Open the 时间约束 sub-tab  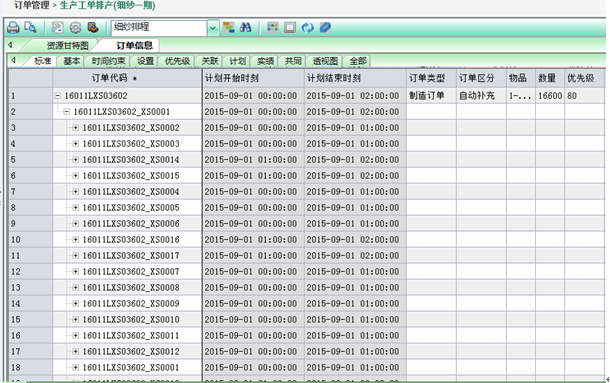point(108,61)
